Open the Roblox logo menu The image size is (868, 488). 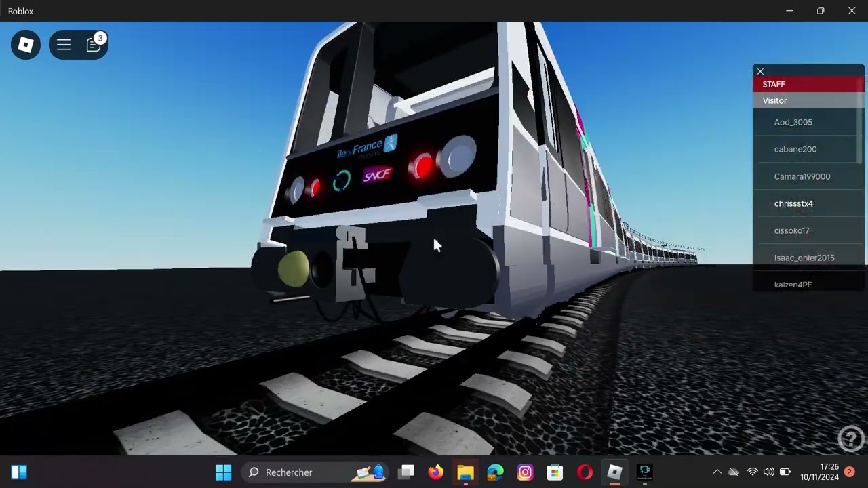(26, 45)
